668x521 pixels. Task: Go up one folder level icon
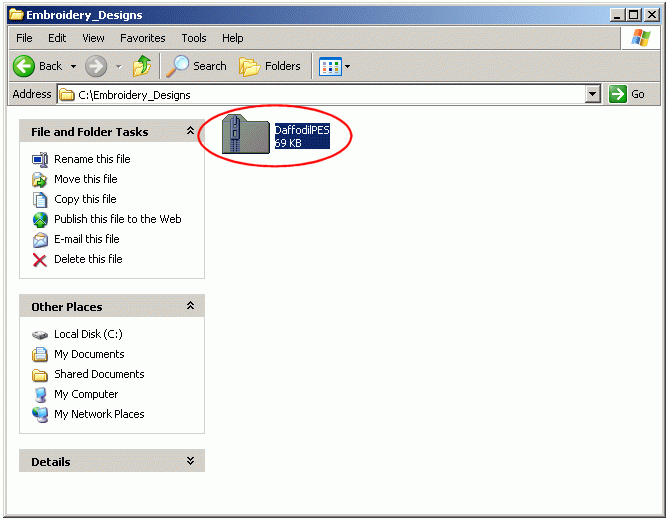coord(142,66)
